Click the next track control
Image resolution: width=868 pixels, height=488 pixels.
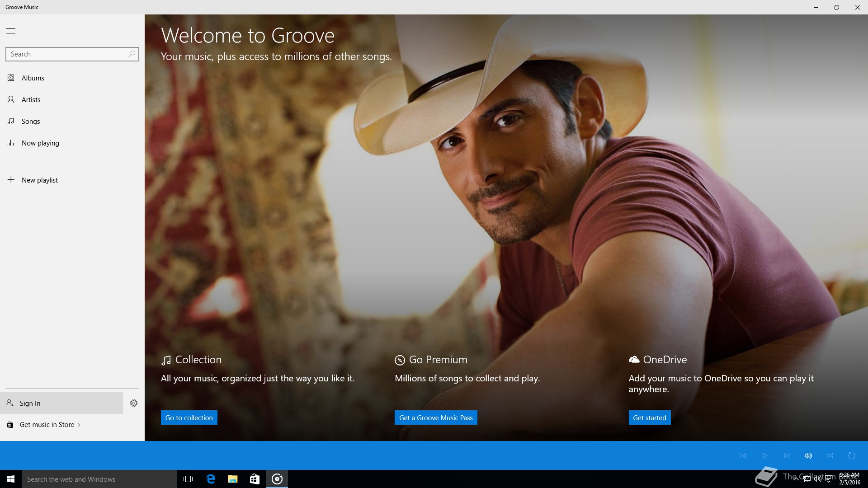pyautogui.click(x=786, y=455)
